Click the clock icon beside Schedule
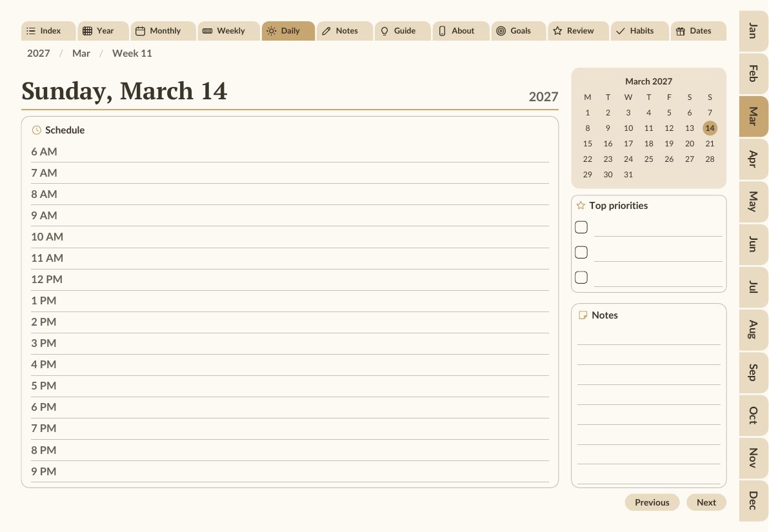The height and width of the screenshot is (532, 769). [x=36, y=130]
